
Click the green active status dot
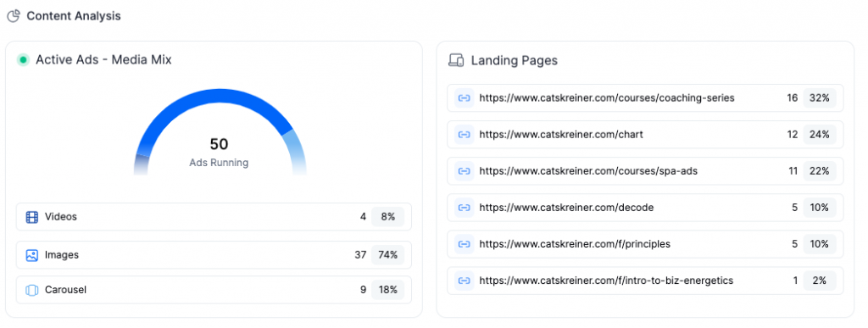(x=23, y=59)
